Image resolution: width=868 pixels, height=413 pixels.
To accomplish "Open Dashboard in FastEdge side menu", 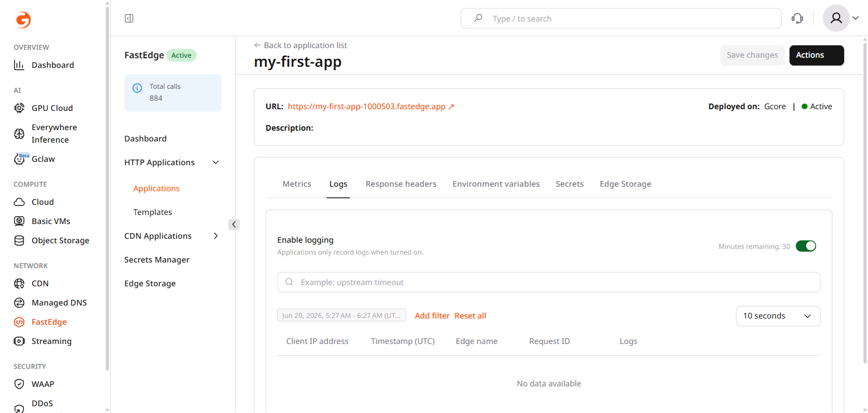I will (x=145, y=139).
